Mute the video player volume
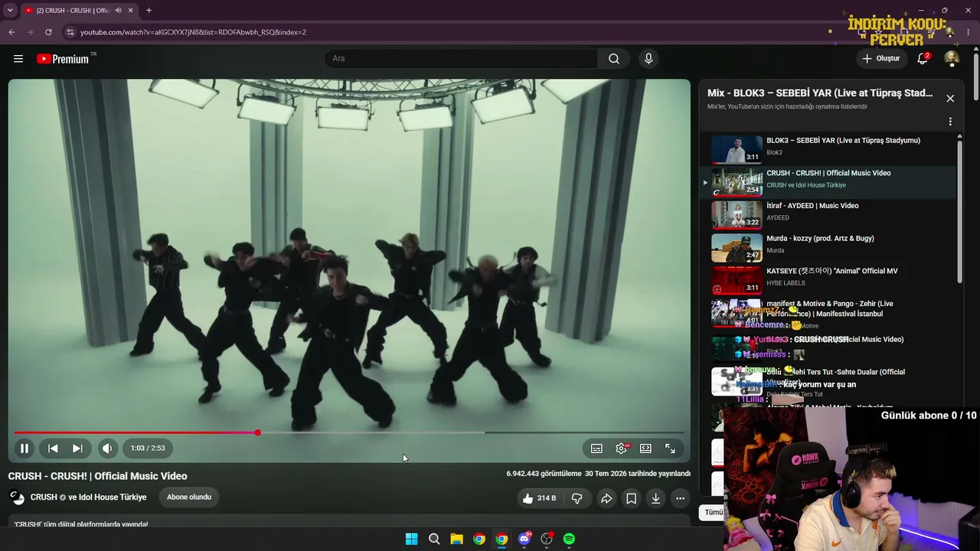Screen dimensions: 980x551 click(x=107, y=448)
